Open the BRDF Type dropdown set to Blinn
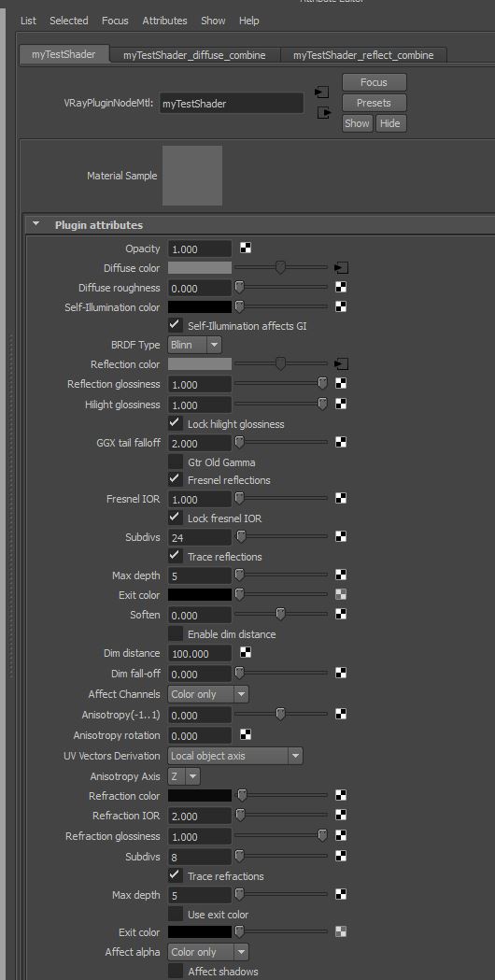495x980 pixels. click(x=194, y=345)
